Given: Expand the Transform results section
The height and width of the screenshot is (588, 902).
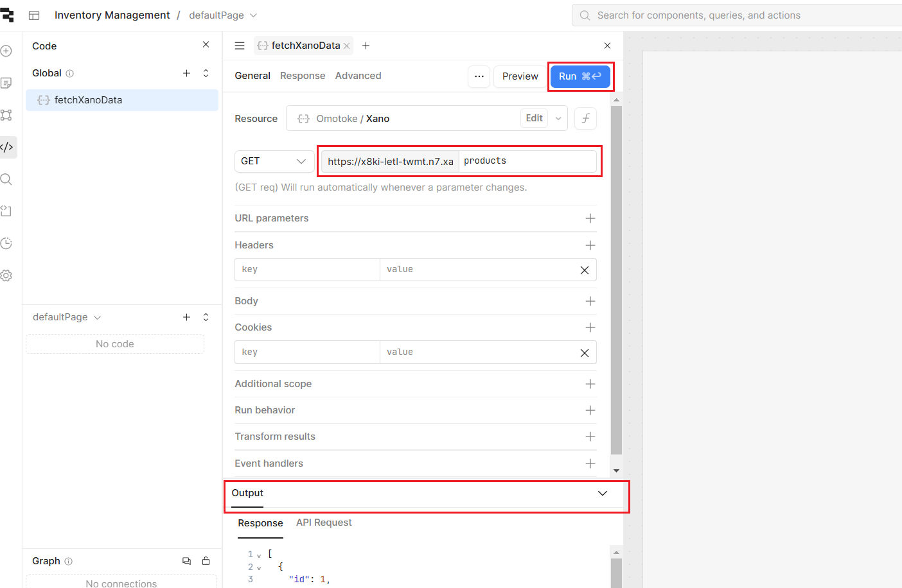Looking at the screenshot, I should tap(590, 437).
